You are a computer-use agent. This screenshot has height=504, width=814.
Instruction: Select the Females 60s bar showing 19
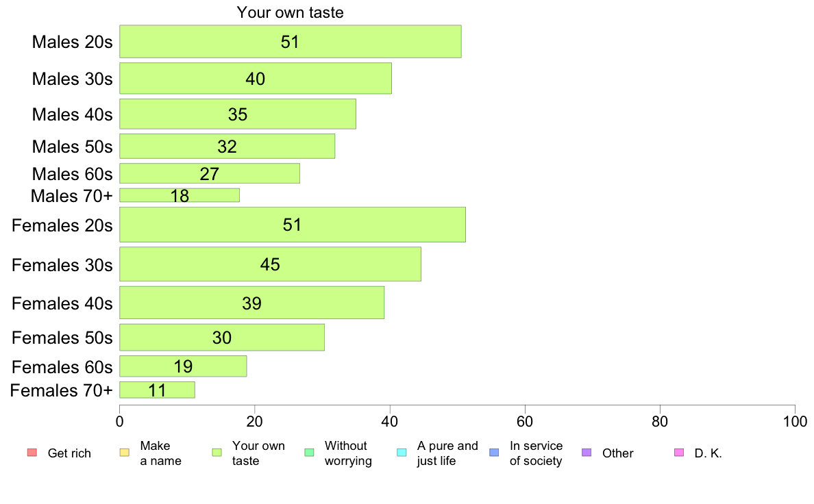(x=183, y=366)
